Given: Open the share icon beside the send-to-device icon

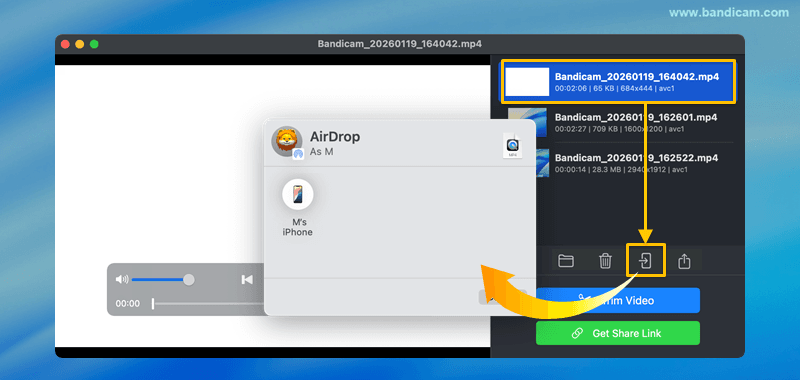Looking at the screenshot, I should point(684,261).
